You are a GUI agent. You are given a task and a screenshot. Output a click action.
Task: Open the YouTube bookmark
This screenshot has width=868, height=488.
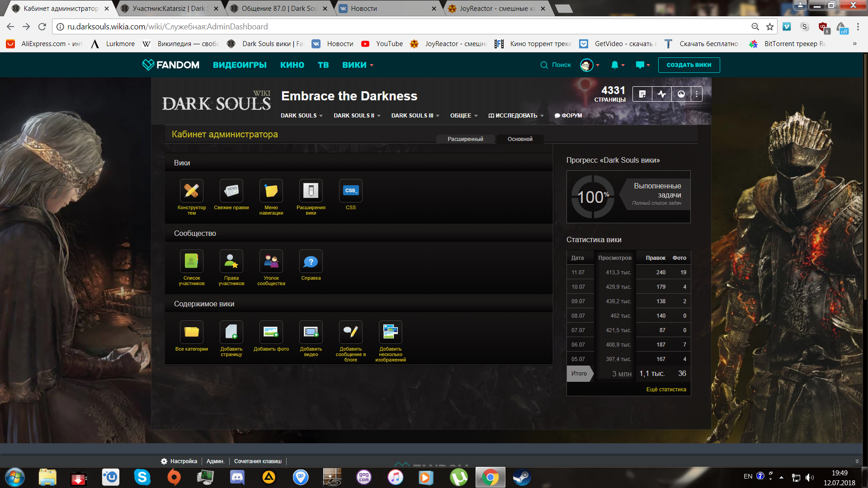coord(382,44)
